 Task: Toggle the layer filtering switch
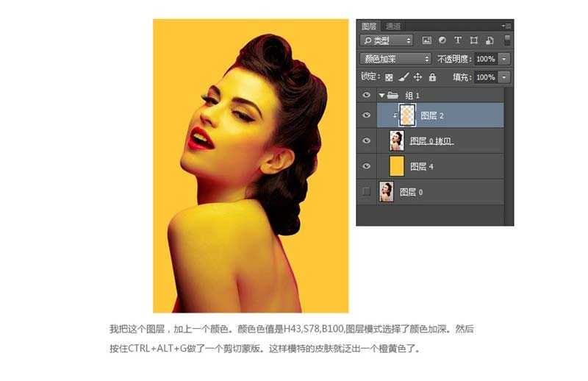click(x=507, y=40)
